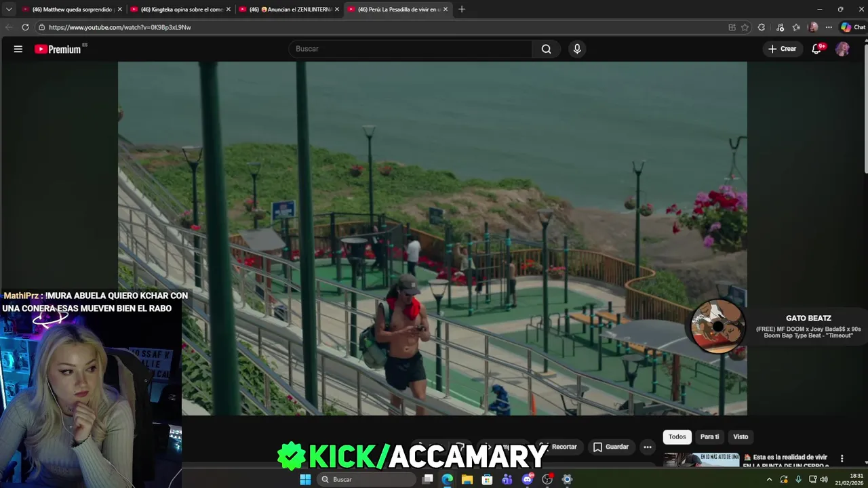Viewport: 868px width, 488px height.
Task: Open the network tray icon
Action: click(813, 479)
